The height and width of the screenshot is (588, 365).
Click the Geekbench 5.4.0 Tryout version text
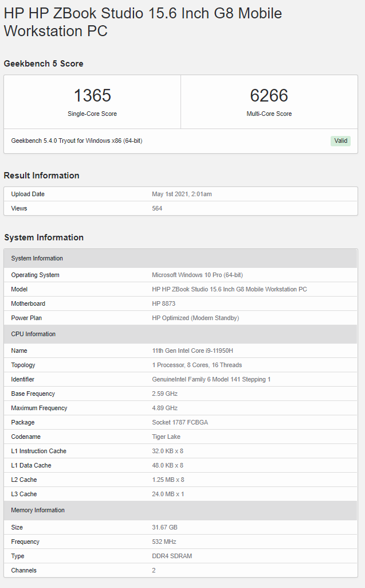pos(77,141)
